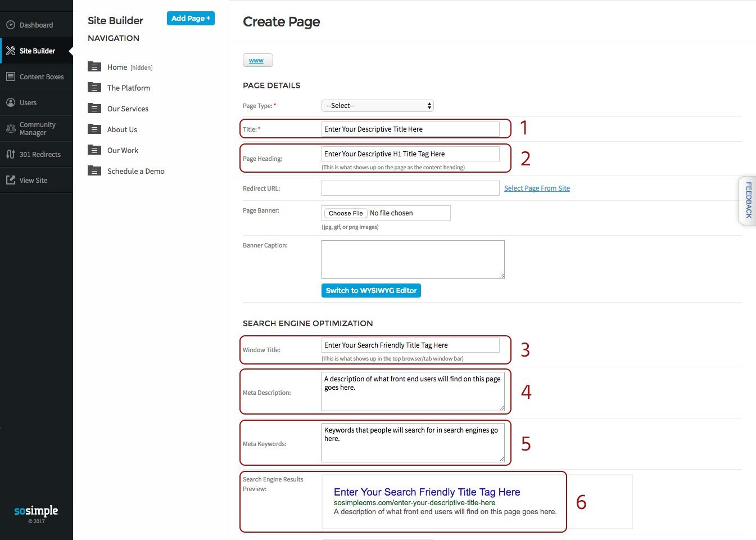
Task: Select Our Services page in navigation
Action: (x=128, y=109)
